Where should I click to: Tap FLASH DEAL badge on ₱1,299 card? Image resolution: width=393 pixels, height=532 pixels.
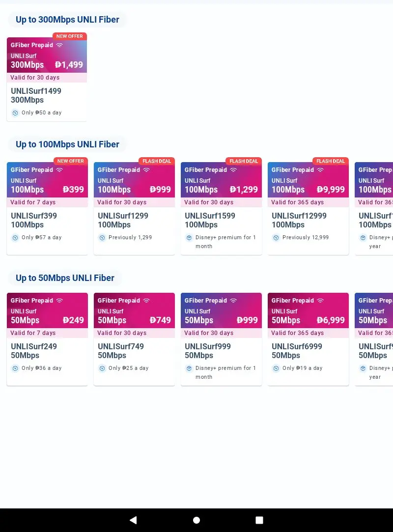[x=244, y=161]
